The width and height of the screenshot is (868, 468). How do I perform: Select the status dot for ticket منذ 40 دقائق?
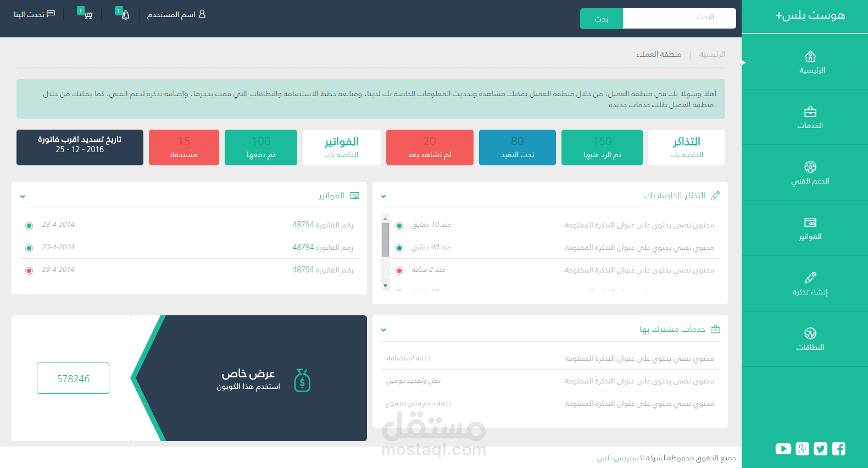point(399,248)
